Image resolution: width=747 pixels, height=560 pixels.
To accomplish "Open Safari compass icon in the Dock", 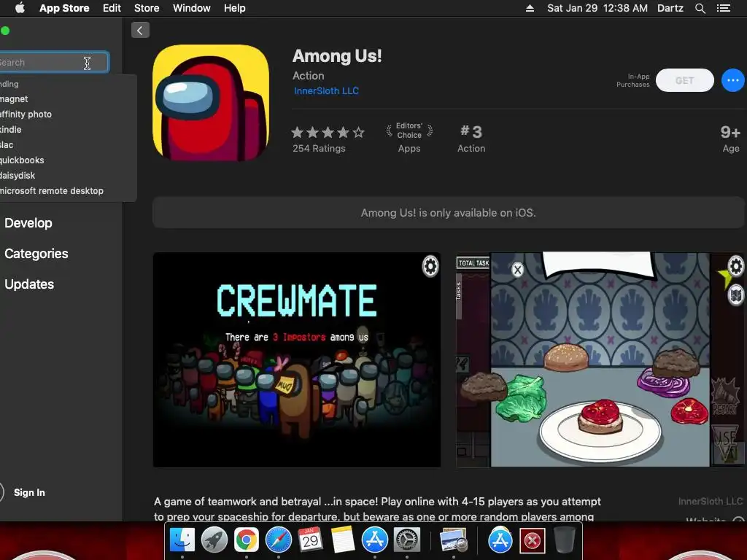I will [x=278, y=540].
